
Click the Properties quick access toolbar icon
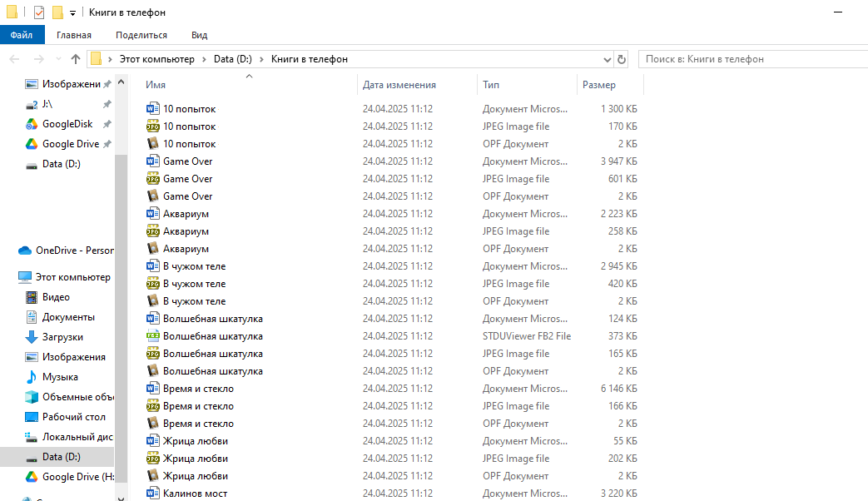pyautogui.click(x=39, y=12)
